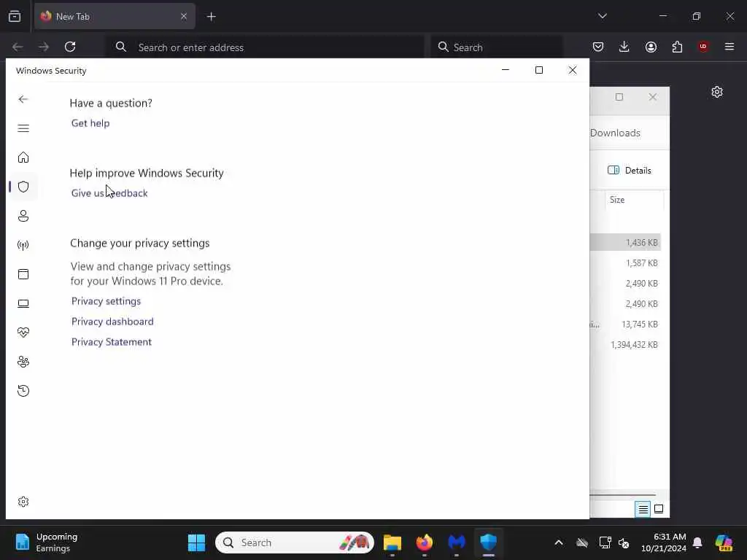Open Windows Start menu
747x560 pixels.
[196, 542]
